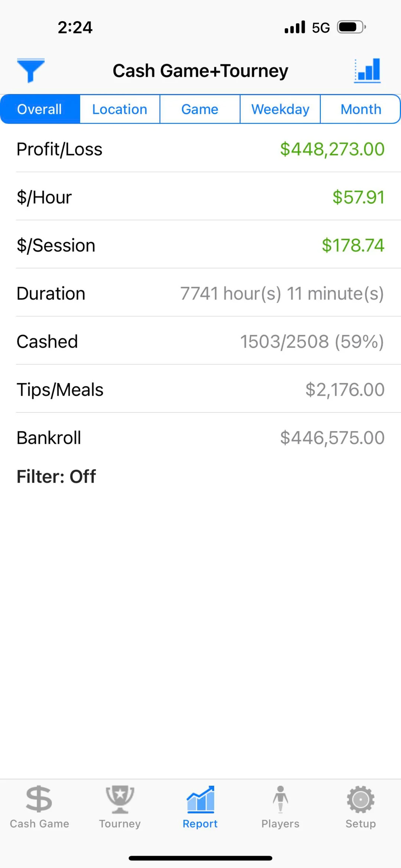Screen dimensions: 401x868
Task: Select the $/Session row
Action: pos(200,245)
